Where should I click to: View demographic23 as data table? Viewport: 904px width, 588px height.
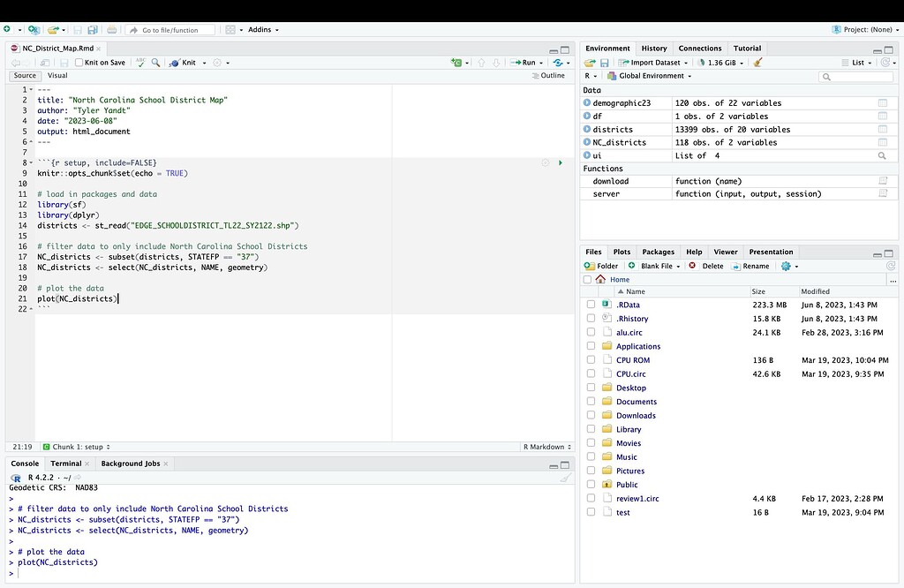click(882, 103)
